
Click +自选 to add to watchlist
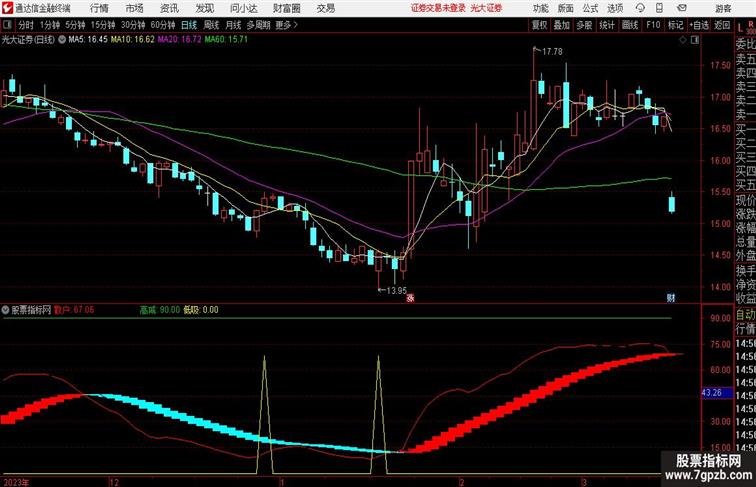[x=699, y=25]
